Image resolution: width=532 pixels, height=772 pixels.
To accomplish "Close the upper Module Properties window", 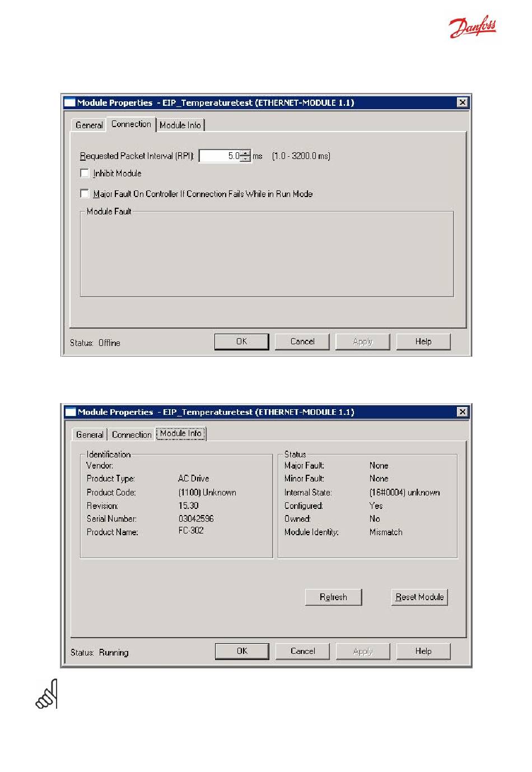I will tap(462, 102).
